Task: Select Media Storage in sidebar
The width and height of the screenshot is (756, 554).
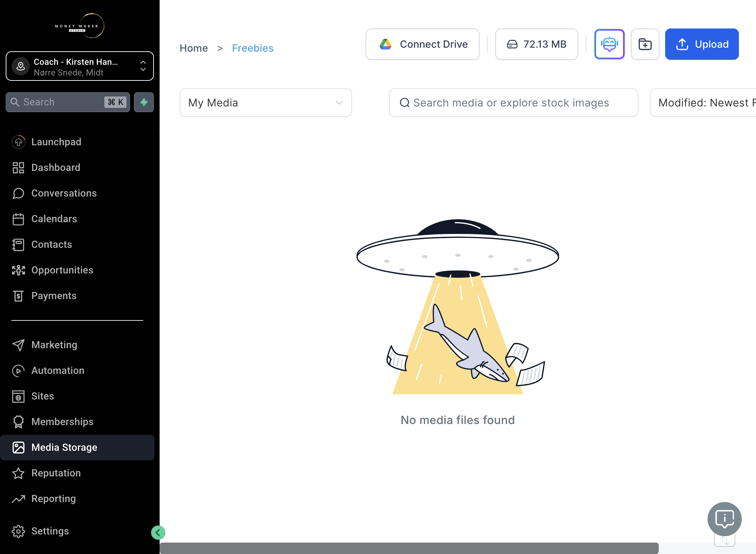Action: coord(77,447)
